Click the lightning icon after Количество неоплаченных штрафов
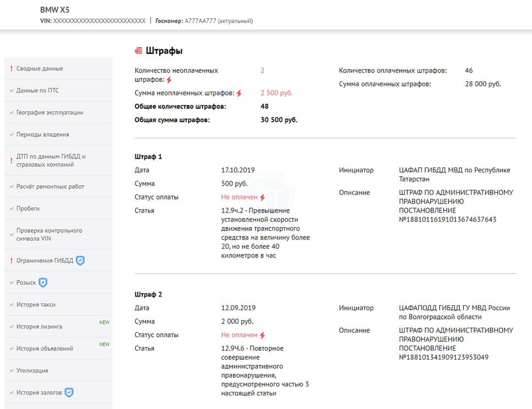The image size is (532, 409). pos(169,80)
